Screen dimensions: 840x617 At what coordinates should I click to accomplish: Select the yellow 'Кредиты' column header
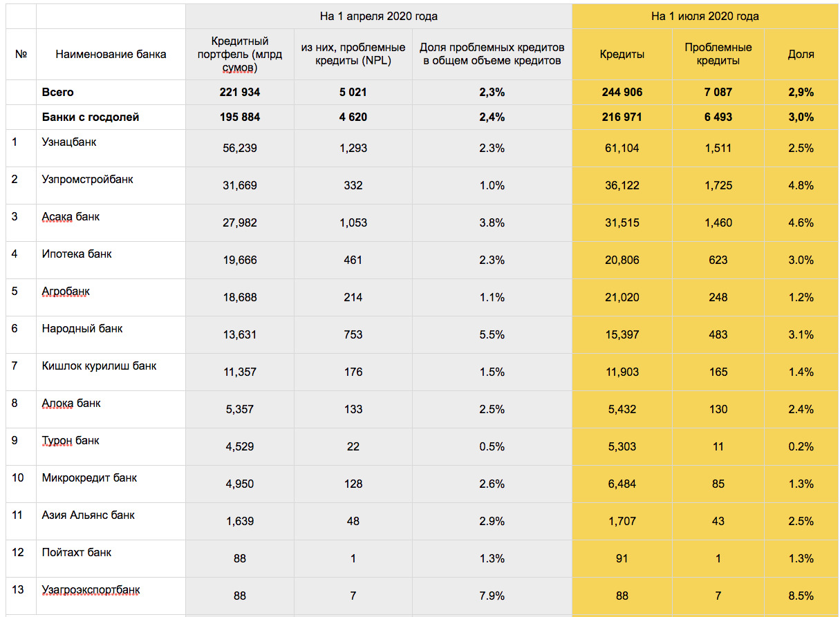coord(622,54)
